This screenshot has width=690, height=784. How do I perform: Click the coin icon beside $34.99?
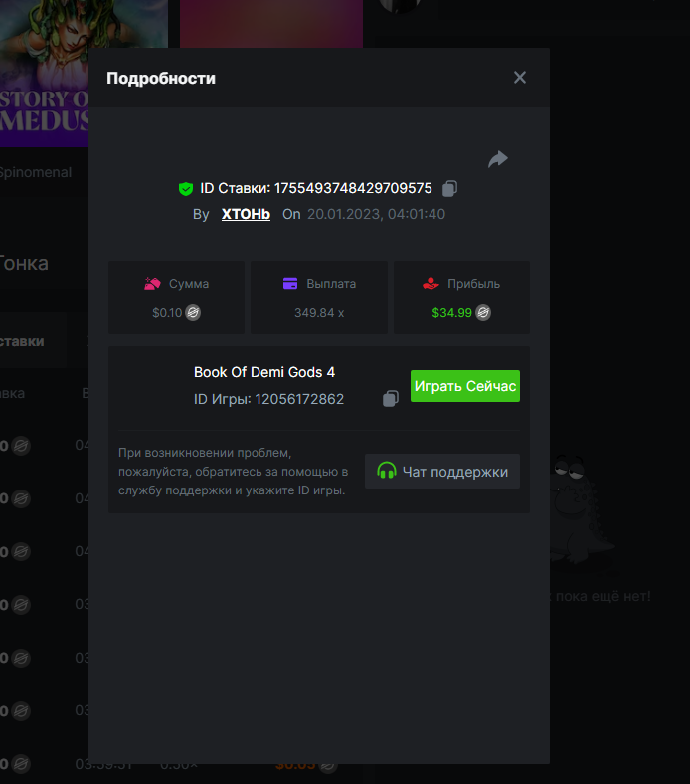[x=483, y=312]
